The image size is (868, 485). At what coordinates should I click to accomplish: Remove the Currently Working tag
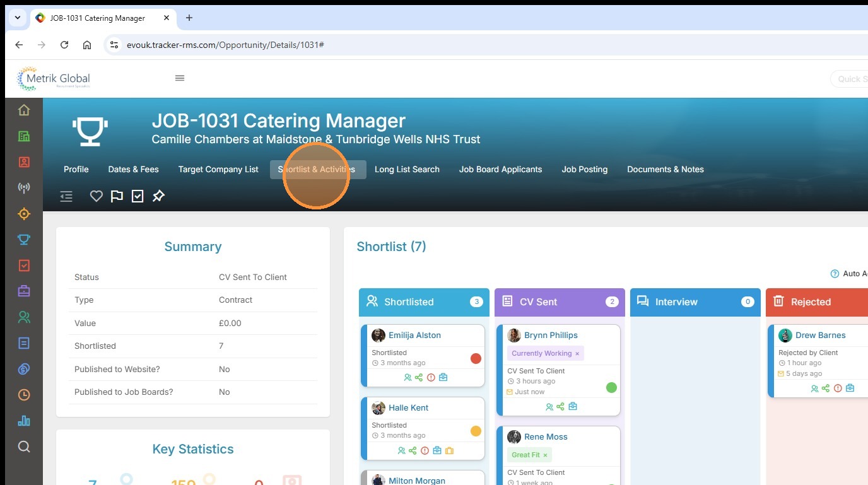point(577,354)
